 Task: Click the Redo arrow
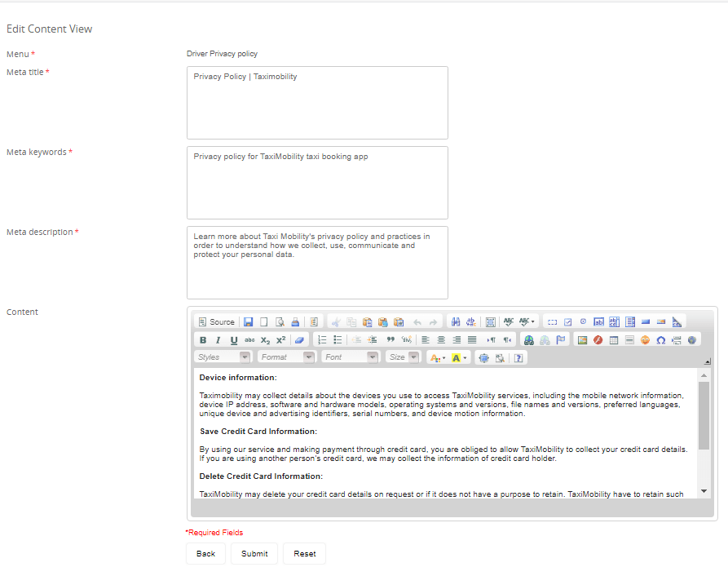433,322
